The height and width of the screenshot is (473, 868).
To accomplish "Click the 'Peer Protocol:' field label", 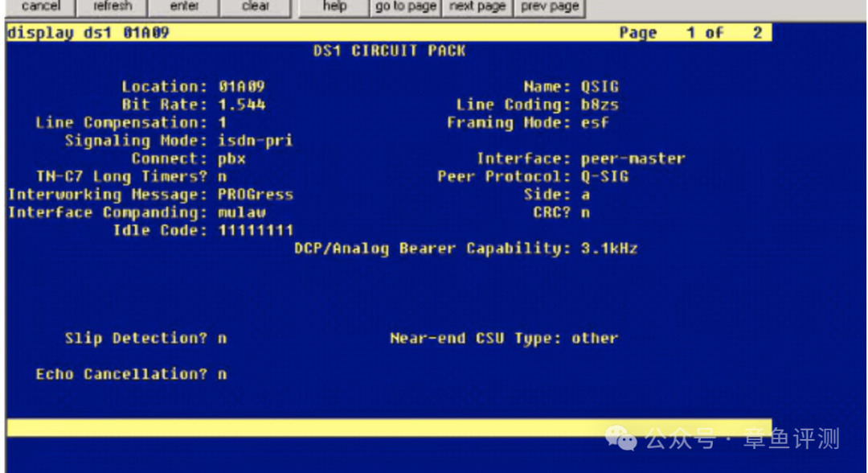I will (x=504, y=177).
